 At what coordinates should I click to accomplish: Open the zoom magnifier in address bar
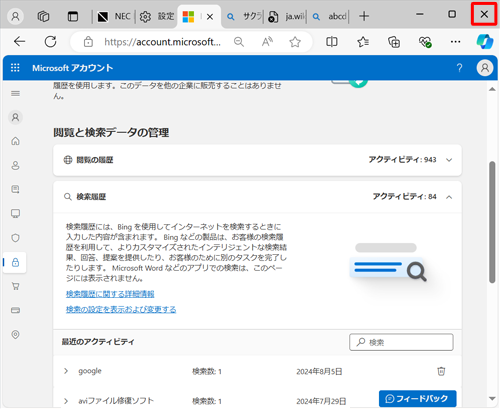coord(239,42)
